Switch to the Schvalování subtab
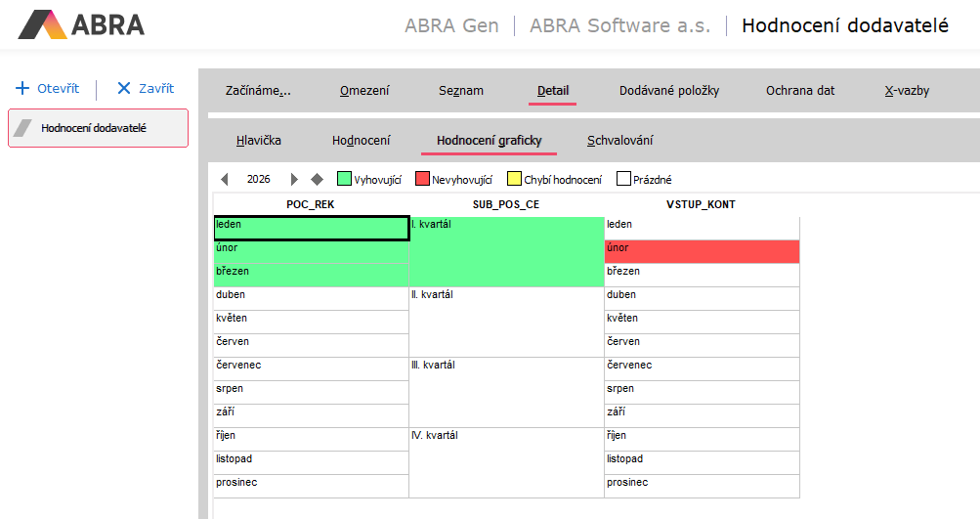980x519 pixels. click(x=619, y=141)
